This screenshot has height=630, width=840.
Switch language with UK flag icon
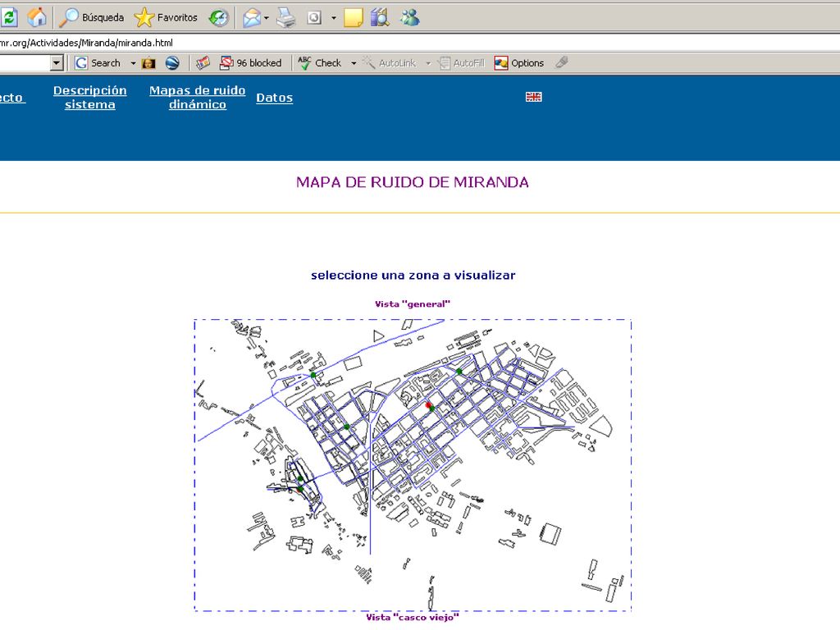[x=533, y=97]
